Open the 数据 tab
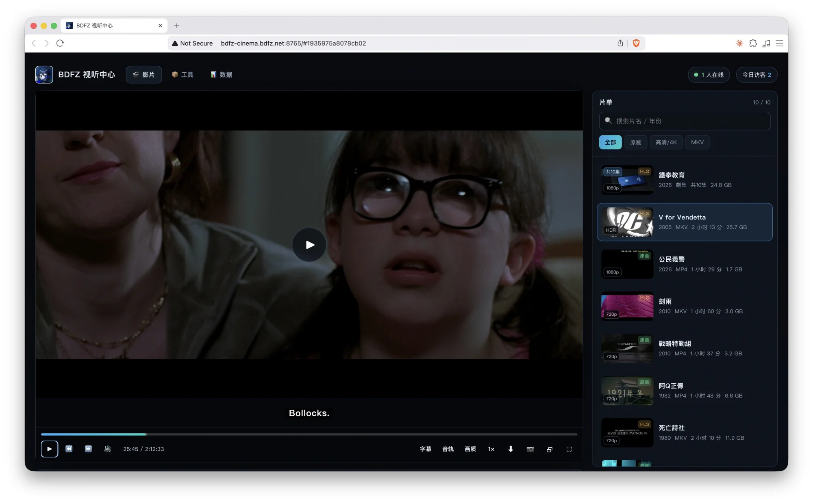 click(222, 74)
